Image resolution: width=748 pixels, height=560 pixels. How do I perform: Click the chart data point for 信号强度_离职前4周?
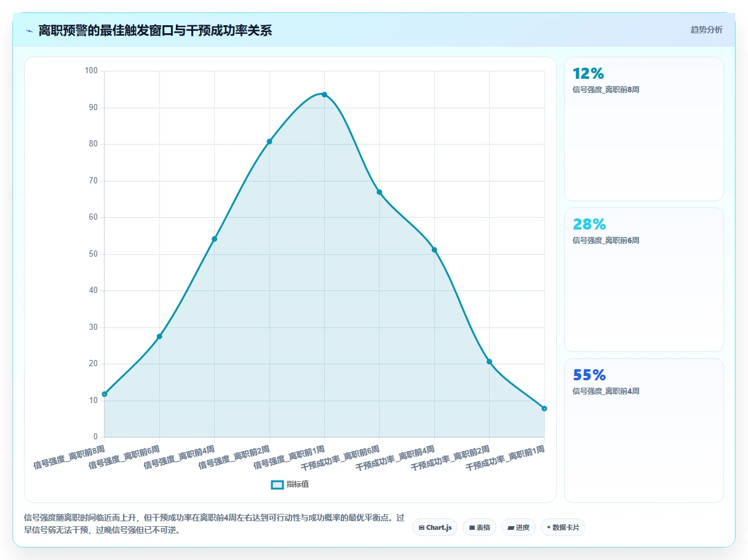click(214, 239)
